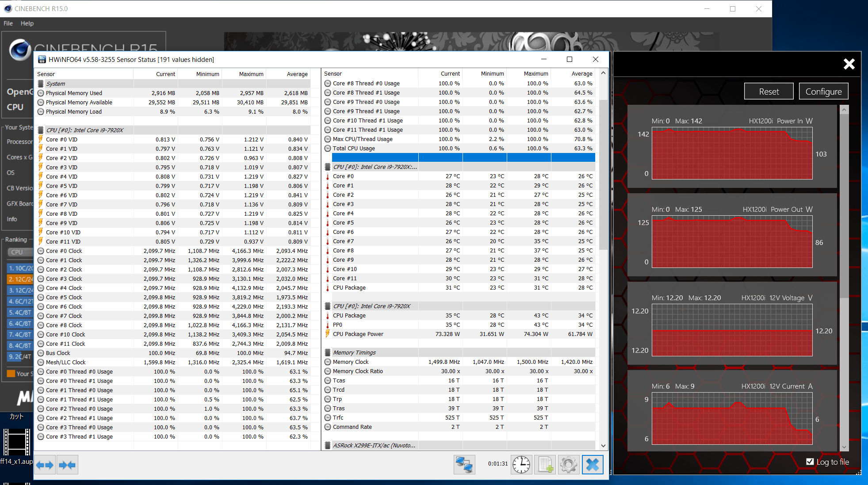Open HWiNFO sensor settings gear icon
Viewport: 868px width, 485px height.
[x=568, y=465]
